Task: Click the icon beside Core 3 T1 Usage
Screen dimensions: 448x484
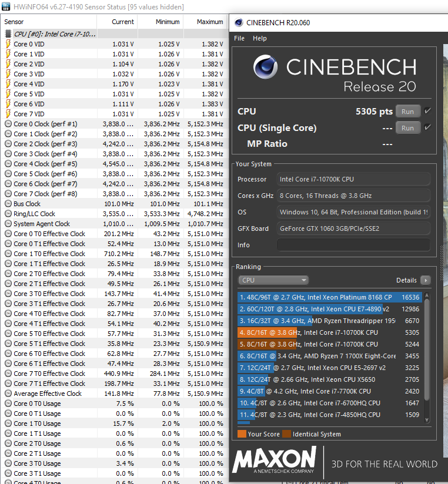Action: coord(8,473)
